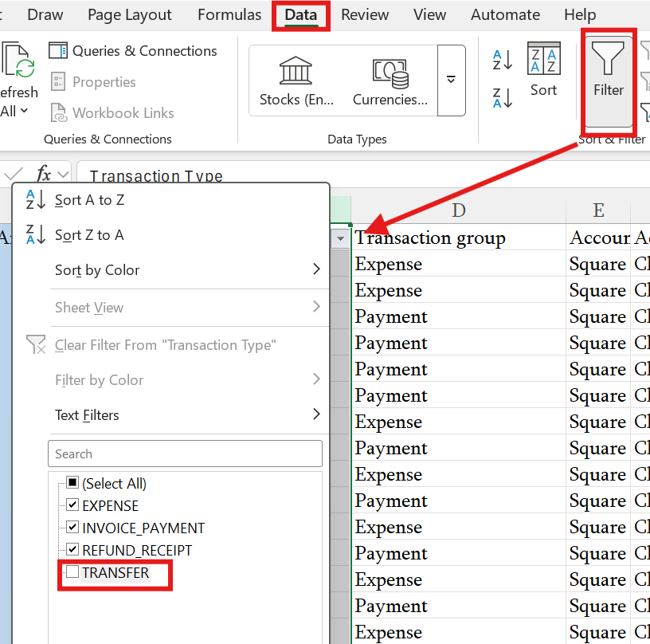Click the filter Search box

[x=185, y=454]
